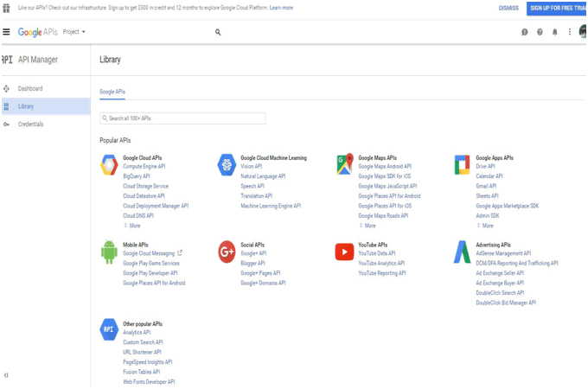Expand More under Google Cloud APIs
The image size is (588, 389).
132,226
